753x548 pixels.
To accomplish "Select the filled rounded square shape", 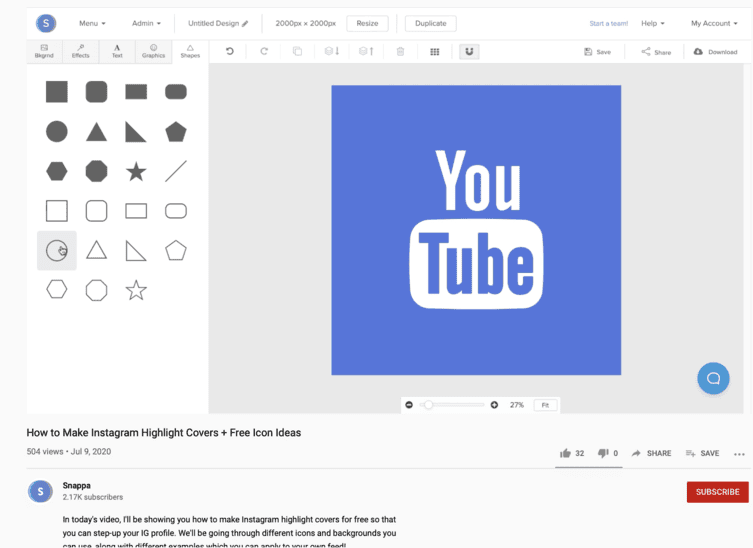I will click(x=97, y=92).
